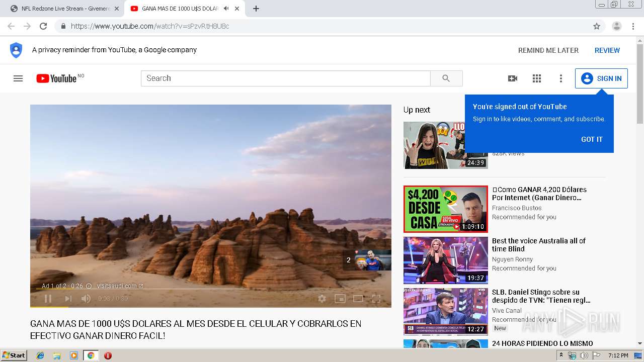644x362 pixels.
Task: Launch Internet Explorer from taskbar
Action: pyautogui.click(x=40, y=355)
